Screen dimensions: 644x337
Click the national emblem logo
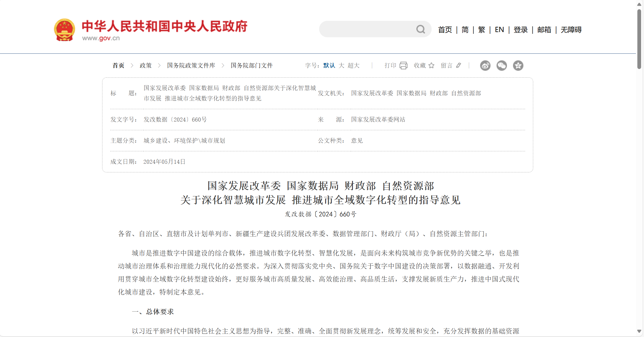(64, 30)
